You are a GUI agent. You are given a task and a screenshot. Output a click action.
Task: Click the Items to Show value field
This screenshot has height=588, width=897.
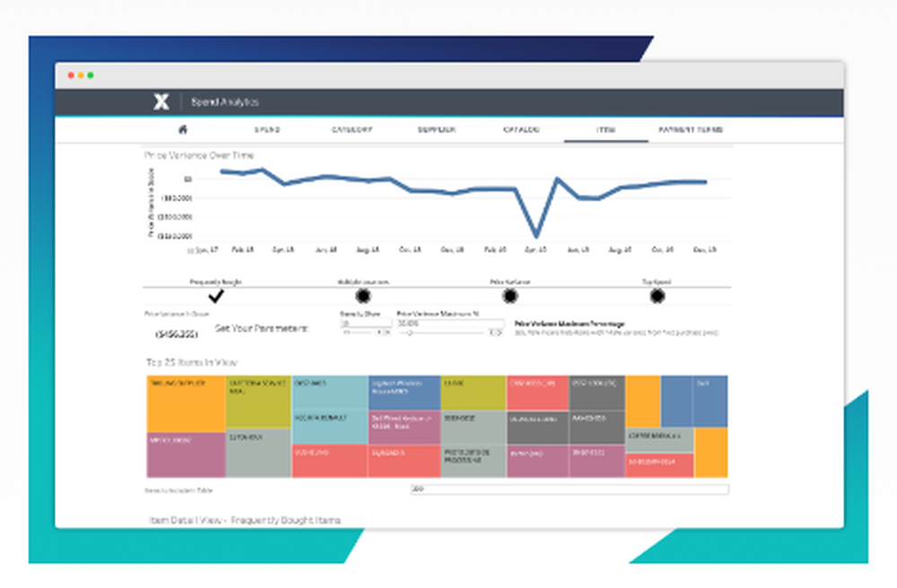[x=366, y=324]
